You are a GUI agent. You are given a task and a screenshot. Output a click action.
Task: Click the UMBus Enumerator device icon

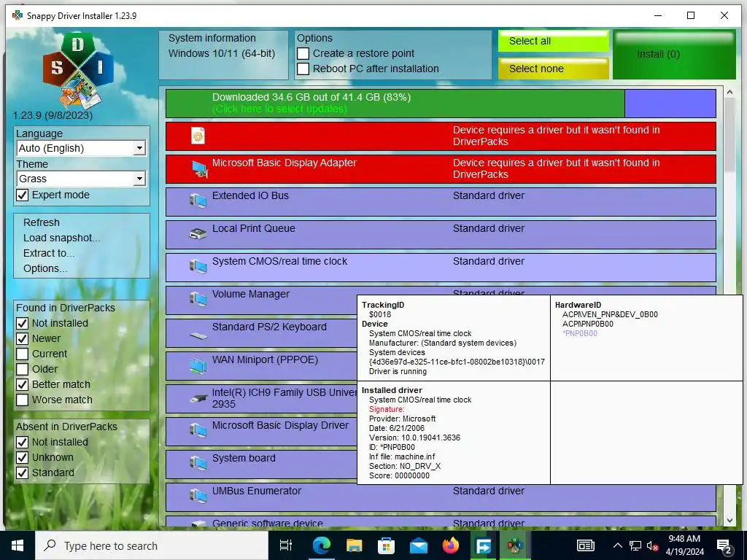point(198,497)
